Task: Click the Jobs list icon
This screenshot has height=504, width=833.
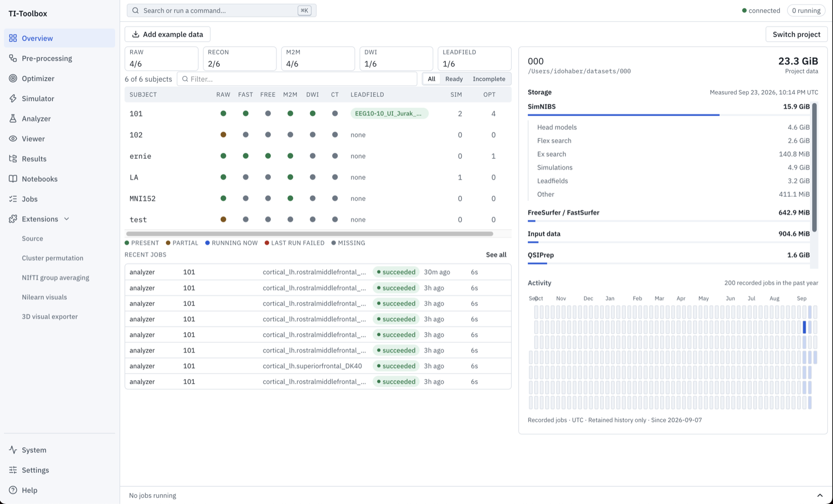Action: click(x=13, y=199)
